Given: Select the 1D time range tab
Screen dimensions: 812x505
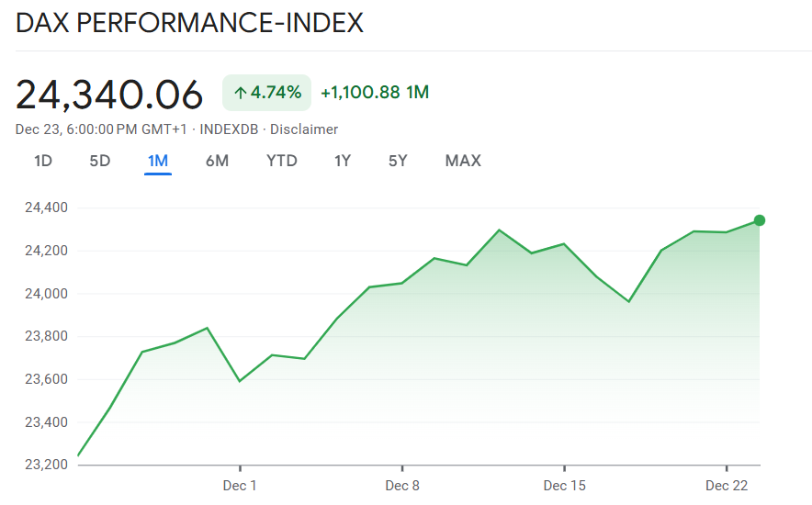Looking at the screenshot, I should pyautogui.click(x=43, y=161).
